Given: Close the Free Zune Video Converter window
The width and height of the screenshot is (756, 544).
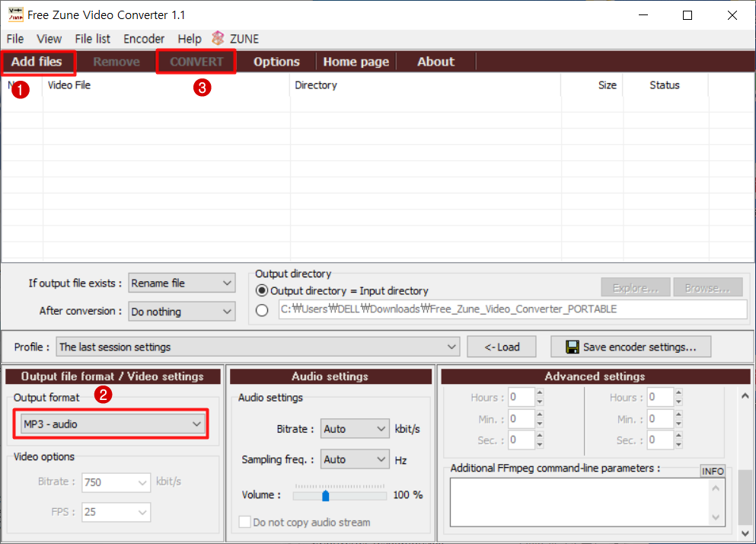Looking at the screenshot, I should coord(732,15).
